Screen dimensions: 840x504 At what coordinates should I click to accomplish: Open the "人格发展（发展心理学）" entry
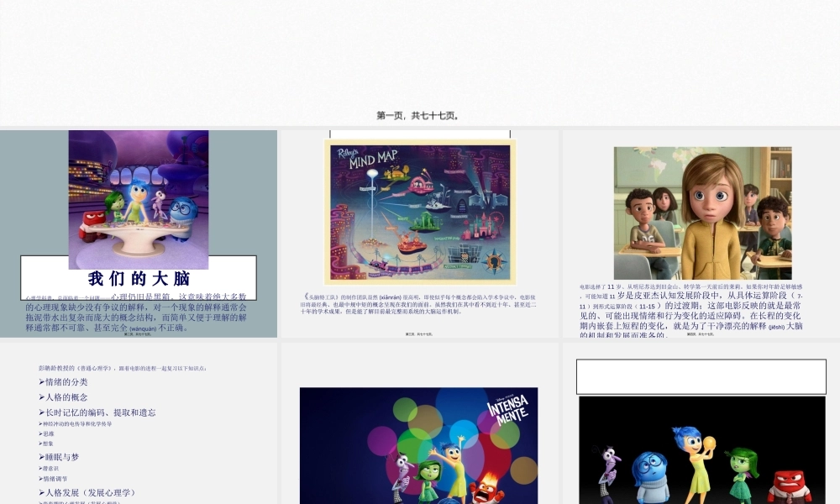point(88,493)
